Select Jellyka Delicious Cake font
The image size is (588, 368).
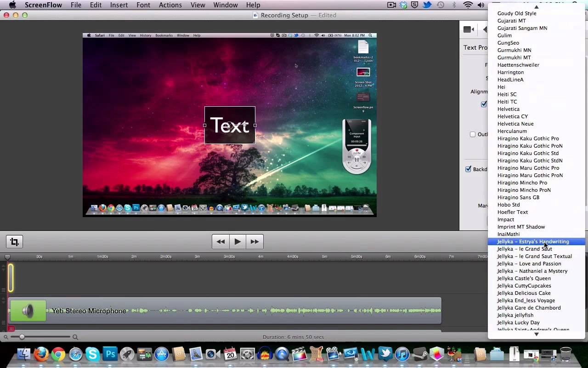coord(536,293)
